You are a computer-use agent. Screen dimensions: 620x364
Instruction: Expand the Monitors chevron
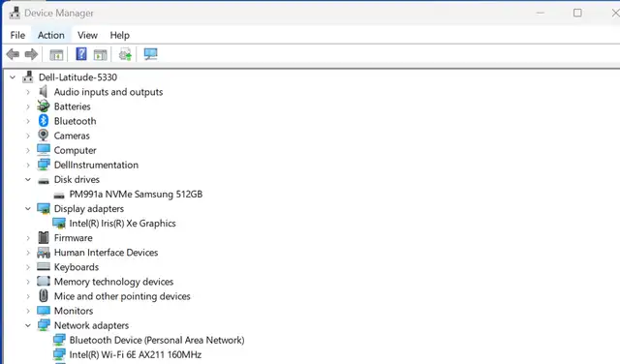coord(28,311)
